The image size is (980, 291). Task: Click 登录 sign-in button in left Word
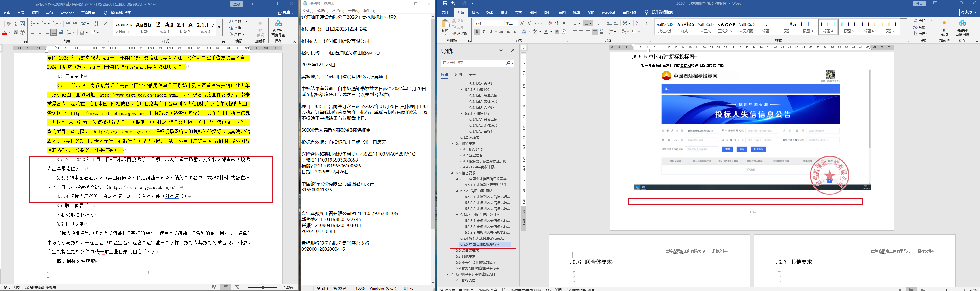click(x=237, y=4)
